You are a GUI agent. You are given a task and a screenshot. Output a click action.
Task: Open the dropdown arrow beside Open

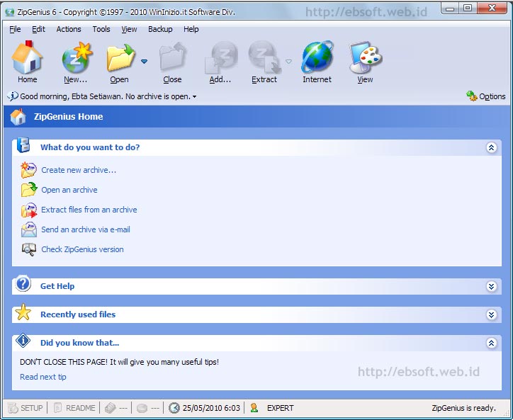coord(144,61)
